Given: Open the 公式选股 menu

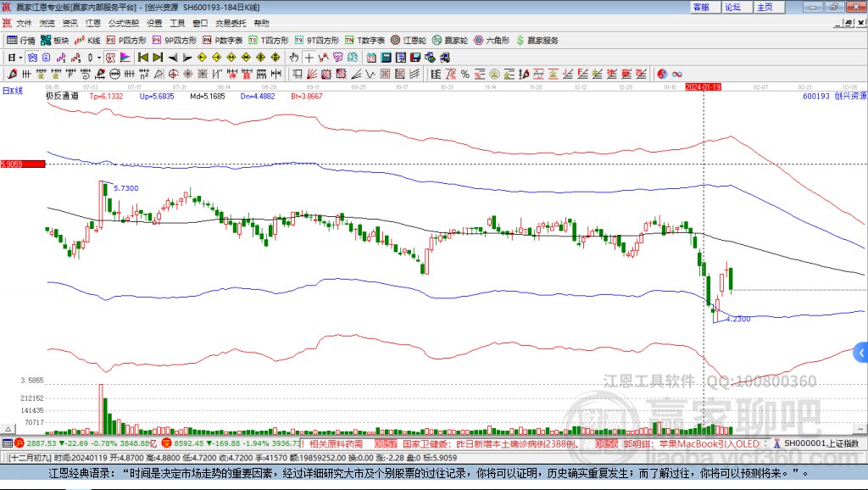Looking at the screenshot, I should tap(124, 23).
